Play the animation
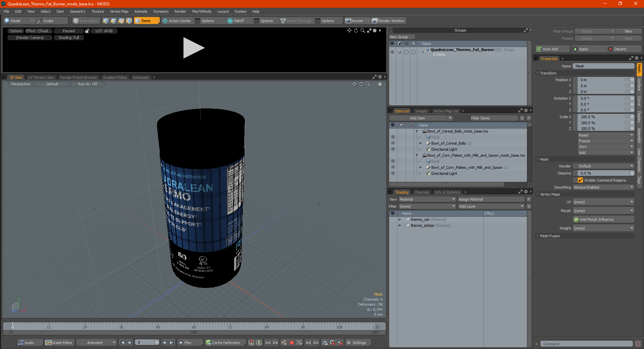Screen dimensions: 644x349 point(190,343)
